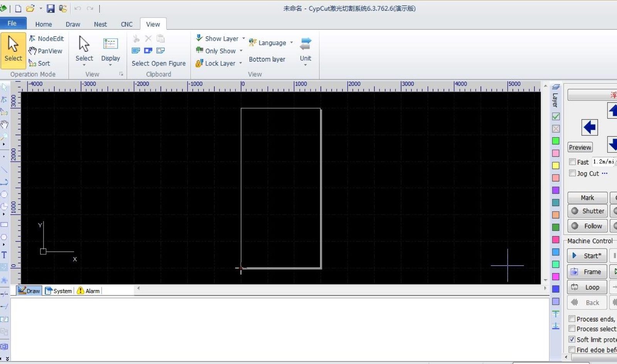
Task: Click the Paste clipboard icon
Action: tap(160, 39)
